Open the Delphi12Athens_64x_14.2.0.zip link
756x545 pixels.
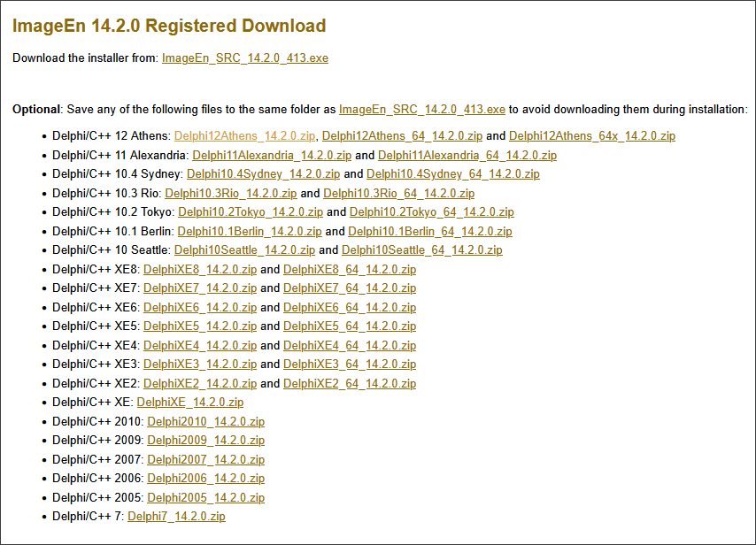click(592, 136)
